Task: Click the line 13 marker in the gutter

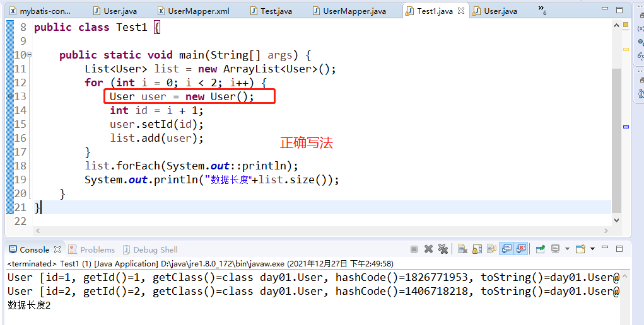Action: pos(10,96)
